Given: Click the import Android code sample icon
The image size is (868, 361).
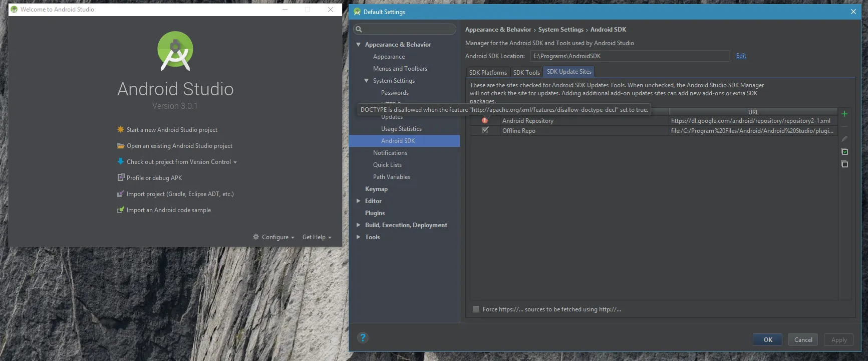Looking at the screenshot, I should [121, 210].
